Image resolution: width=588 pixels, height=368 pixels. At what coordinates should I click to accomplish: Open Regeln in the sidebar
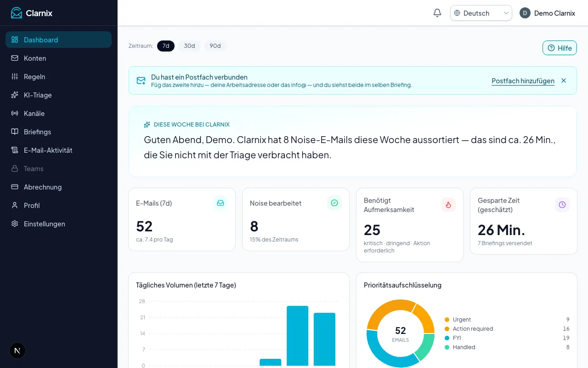(x=58, y=76)
